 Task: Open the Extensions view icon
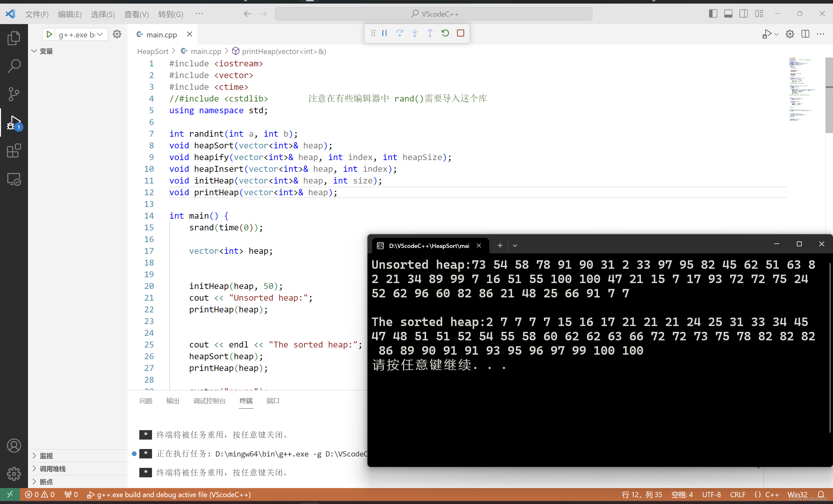14,151
